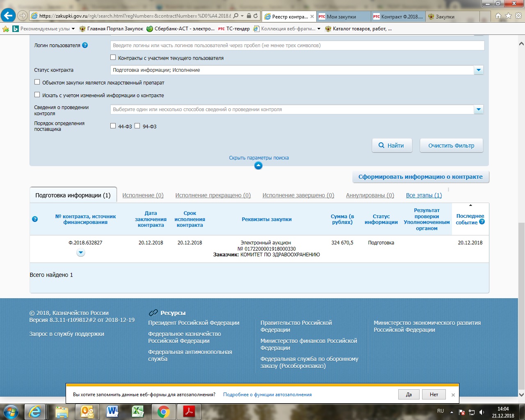
Task: Check Искать с учетом изменений информации
Action: point(37,95)
